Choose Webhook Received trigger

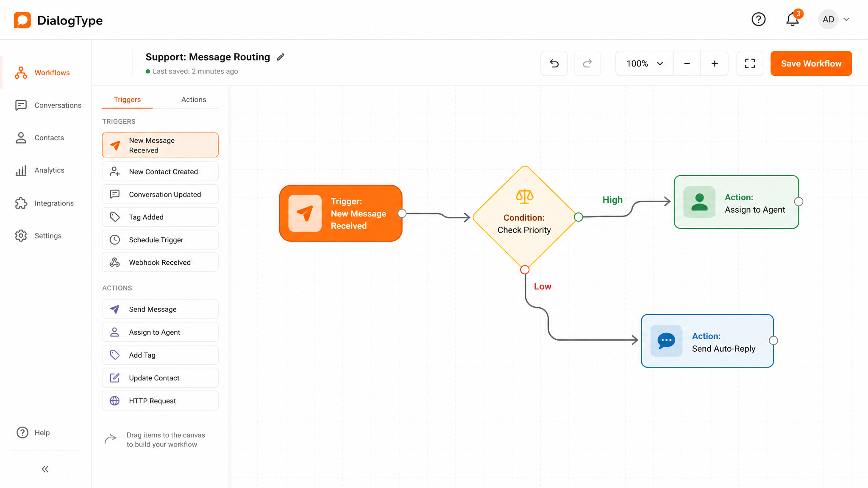click(160, 262)
